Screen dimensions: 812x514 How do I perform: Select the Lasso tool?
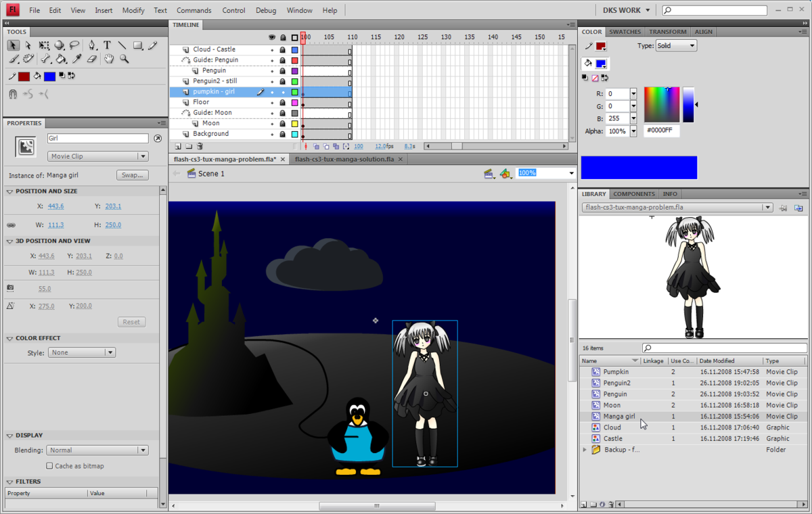click(x=74, y=45)
